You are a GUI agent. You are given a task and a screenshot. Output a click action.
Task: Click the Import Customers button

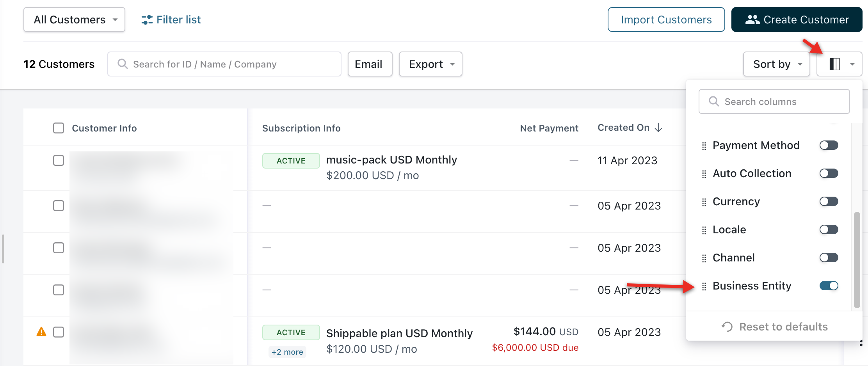coord(666,20)
